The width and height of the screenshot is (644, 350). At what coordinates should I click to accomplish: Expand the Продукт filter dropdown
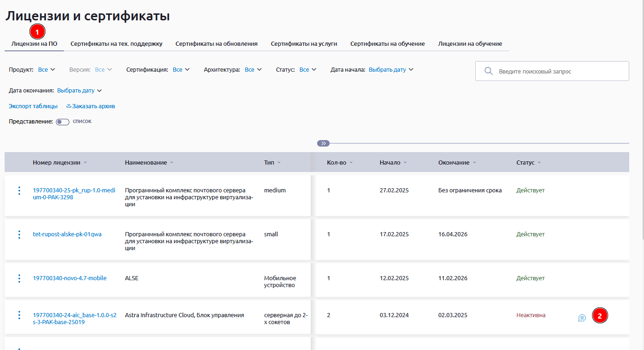click(x=46, y=70)
